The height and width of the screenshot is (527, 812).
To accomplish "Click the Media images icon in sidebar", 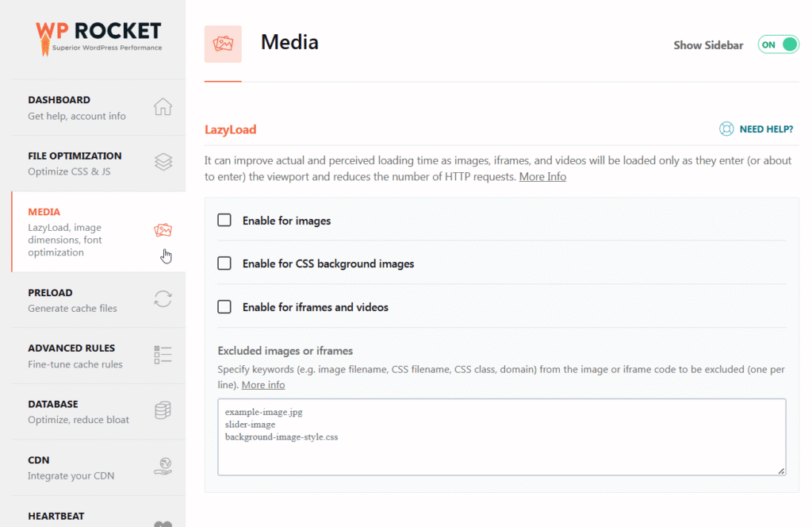I will [x=163, y=230].
